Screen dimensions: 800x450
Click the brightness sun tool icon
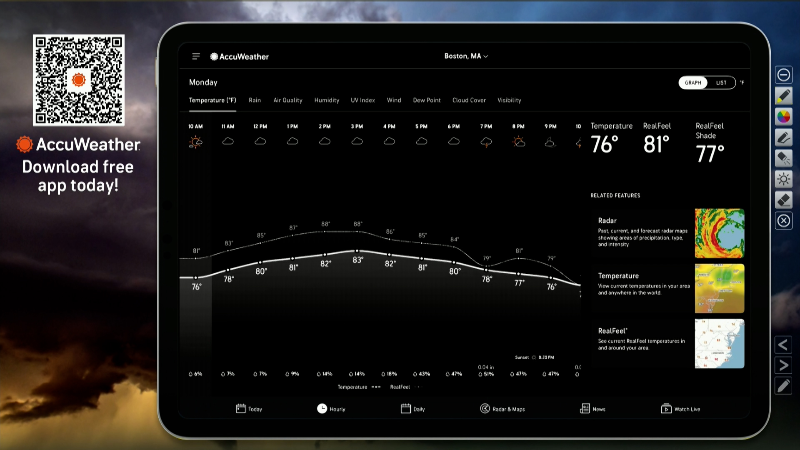pyautogui.click(x=784, y=179)
